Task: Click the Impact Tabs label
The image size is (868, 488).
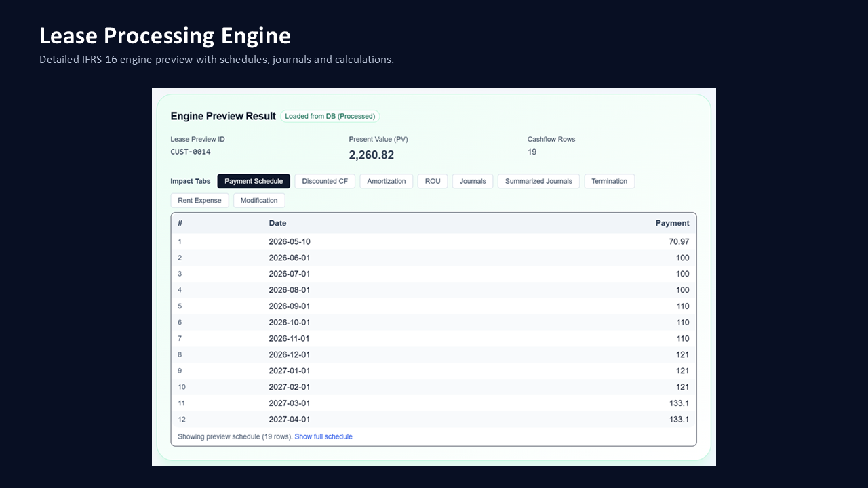Action: 191,181
